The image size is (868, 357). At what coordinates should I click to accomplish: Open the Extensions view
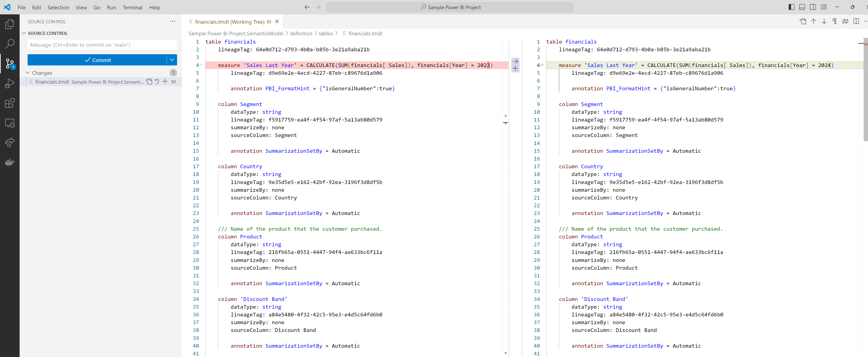coord(10,103)
